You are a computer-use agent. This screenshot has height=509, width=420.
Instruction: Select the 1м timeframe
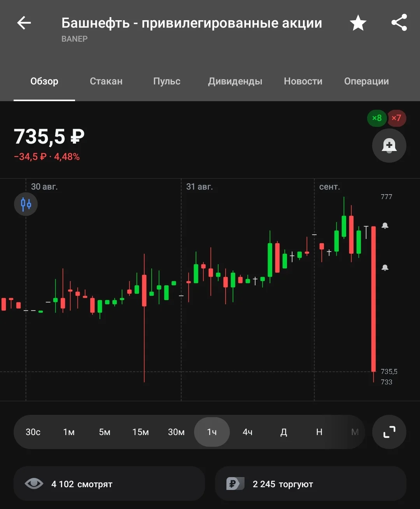(x=69, y=432)
